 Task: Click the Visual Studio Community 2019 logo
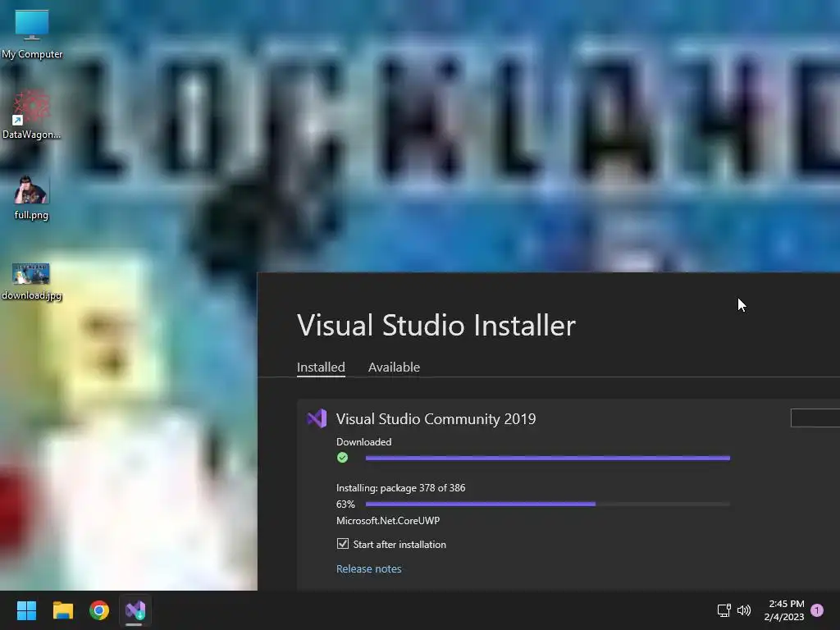click(x=317, y=418)
